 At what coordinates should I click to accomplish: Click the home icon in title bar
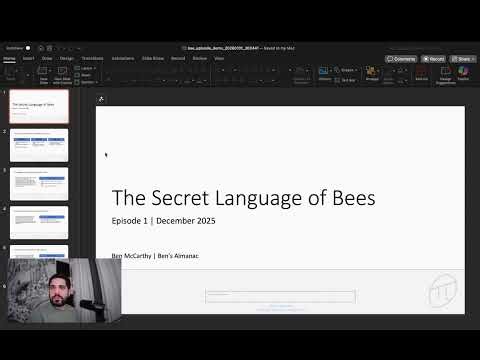tap(41, 48)
